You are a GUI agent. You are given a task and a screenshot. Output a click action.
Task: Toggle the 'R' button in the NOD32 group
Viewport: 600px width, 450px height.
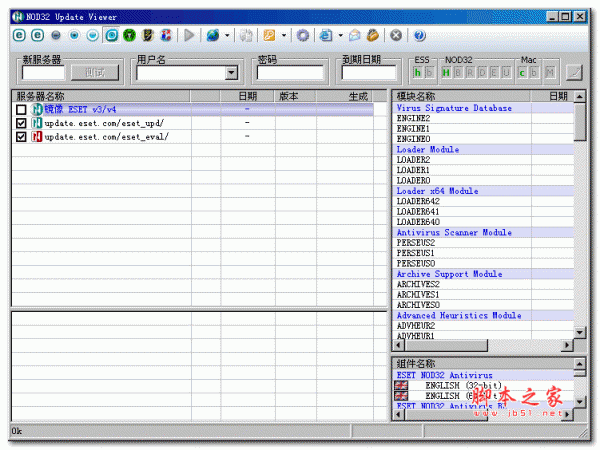pyautogui.click(x=470, y=72)
